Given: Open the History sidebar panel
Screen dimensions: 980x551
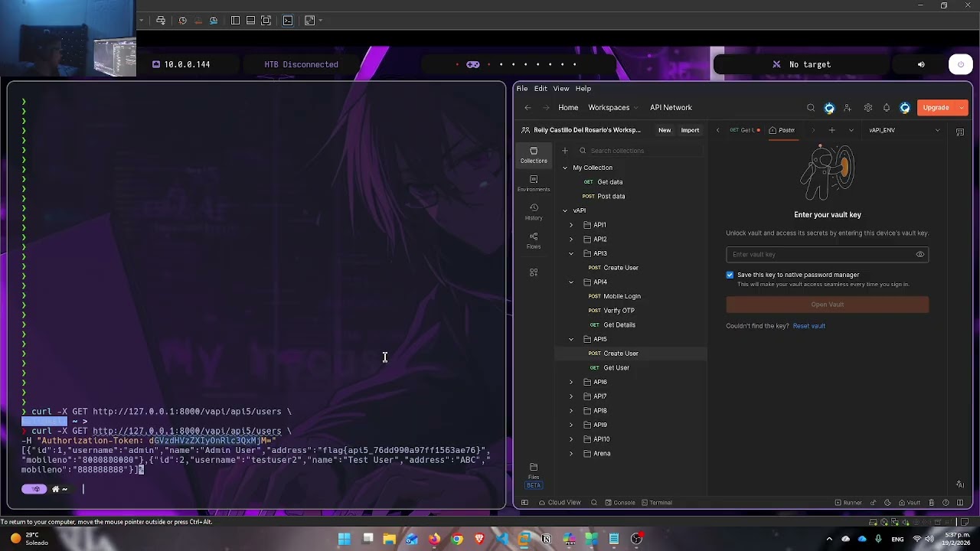Looking at the screenshot, I should 534,211.
